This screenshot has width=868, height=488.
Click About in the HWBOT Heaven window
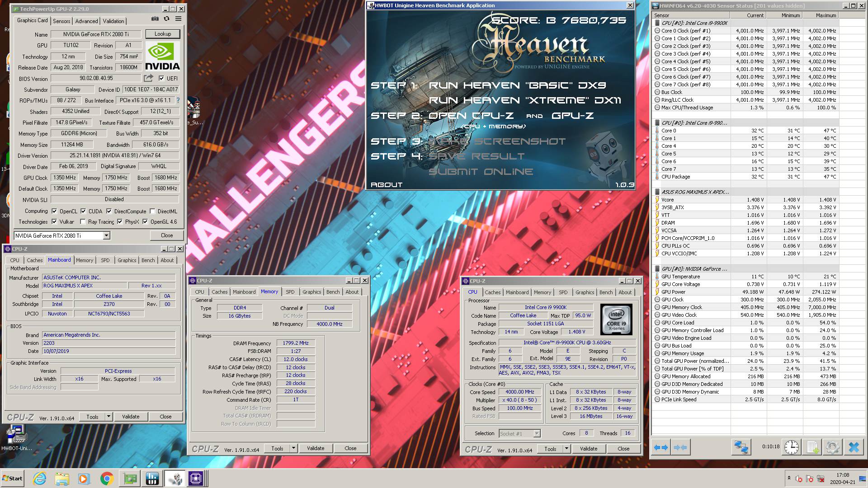[387, 184]
